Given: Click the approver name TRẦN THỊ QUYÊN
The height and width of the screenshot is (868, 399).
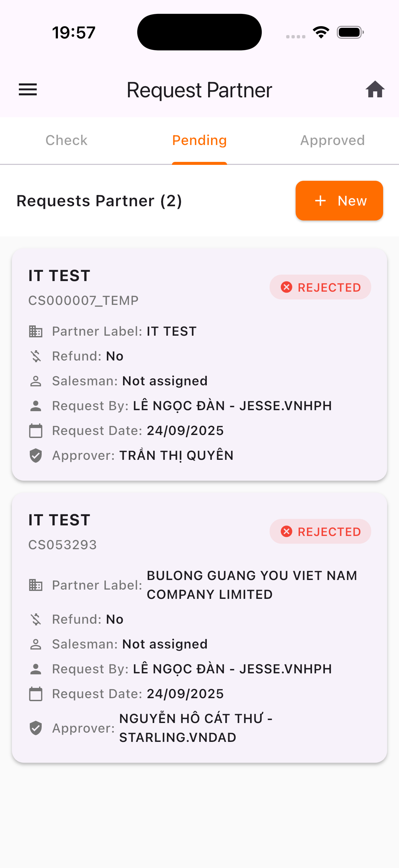Looking at the screenshot, I should tap(176, 455).
